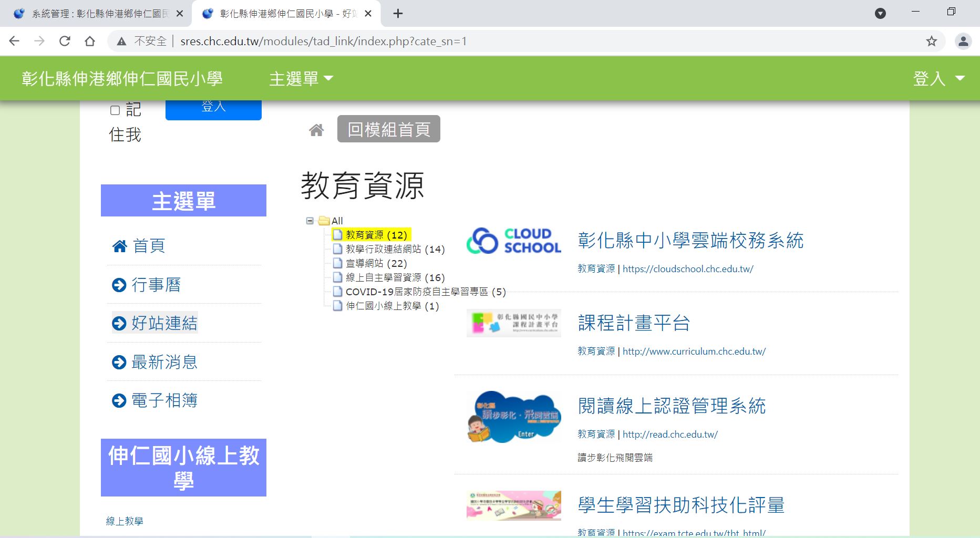Toggle the 記住我 remember-me checkbox
Image resolution: width=980 pixels, height=538 pixels.
tap(115, 110)
